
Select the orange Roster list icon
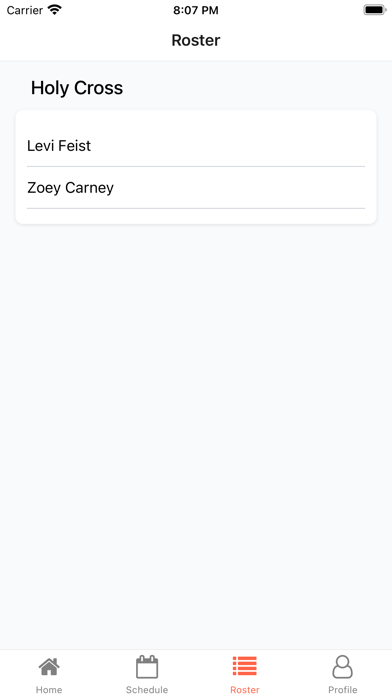[245, 666]
